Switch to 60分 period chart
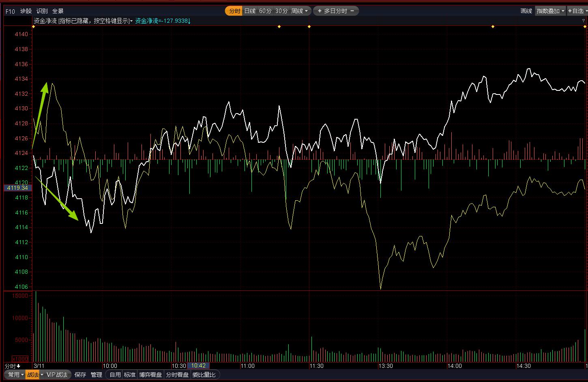The width and height of the screenshot is (588, 382). [x=265, y=11]
